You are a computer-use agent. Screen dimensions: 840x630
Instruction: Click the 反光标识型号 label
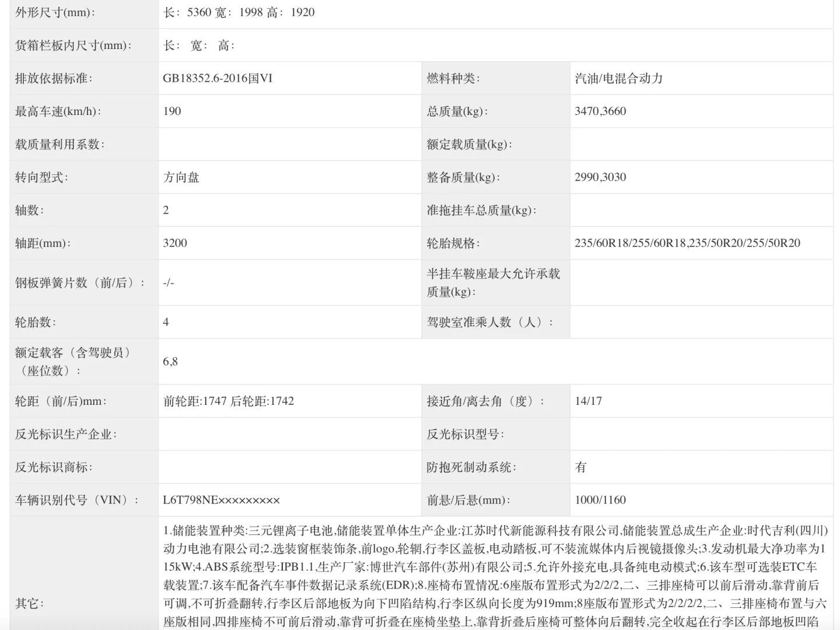[466, 435]
